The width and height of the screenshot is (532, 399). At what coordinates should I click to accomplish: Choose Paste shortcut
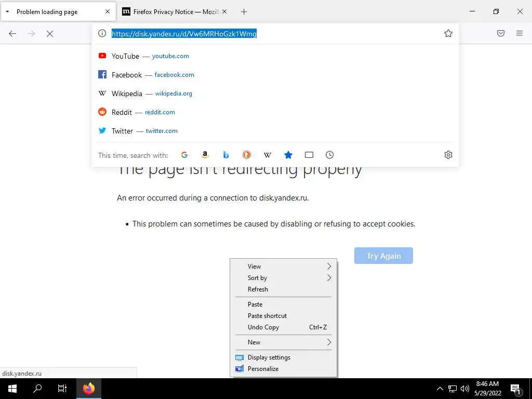(x=284, y=316)
